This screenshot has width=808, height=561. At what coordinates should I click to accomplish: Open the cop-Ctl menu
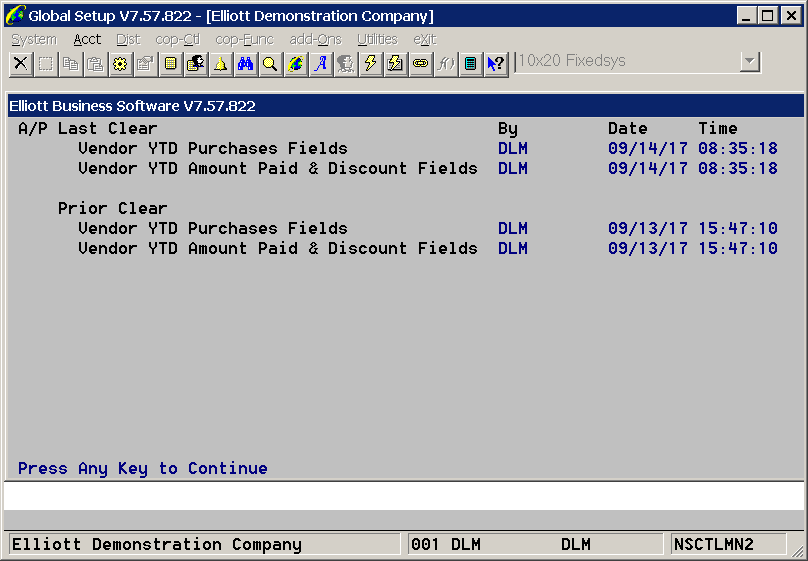click(177, 39)
